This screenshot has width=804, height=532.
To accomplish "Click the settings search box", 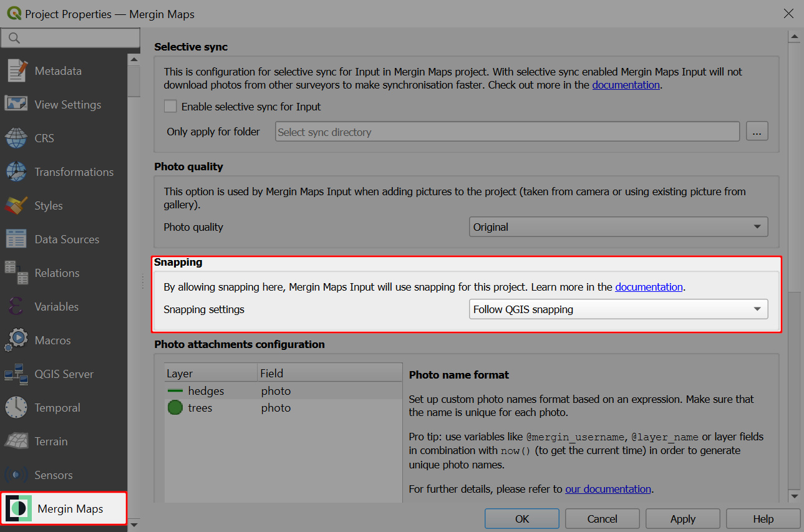I will pyautogui.click(x=70, y=38).
